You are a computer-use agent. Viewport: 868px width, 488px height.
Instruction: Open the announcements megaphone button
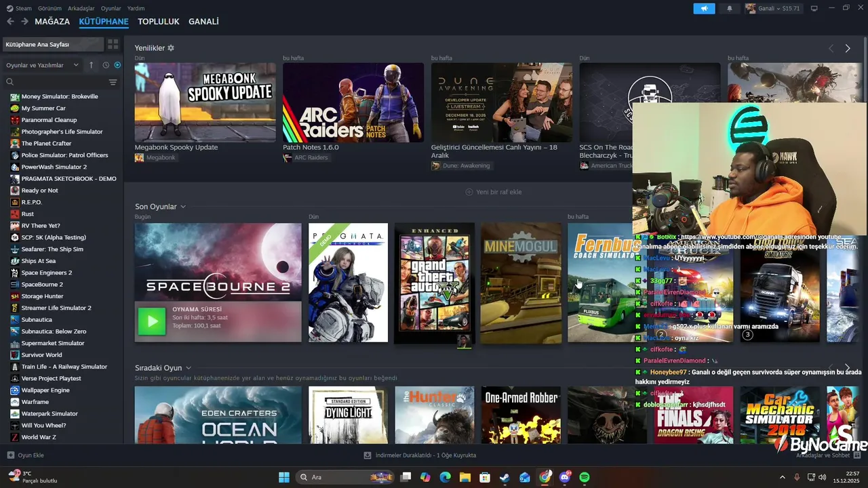point(704,8)
